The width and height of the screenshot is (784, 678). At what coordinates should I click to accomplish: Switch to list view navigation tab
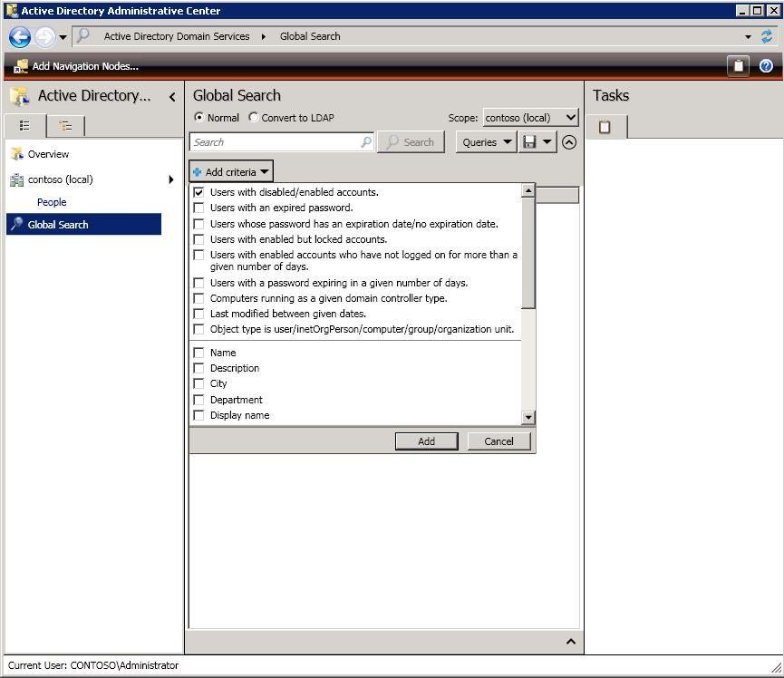(25, 125)
